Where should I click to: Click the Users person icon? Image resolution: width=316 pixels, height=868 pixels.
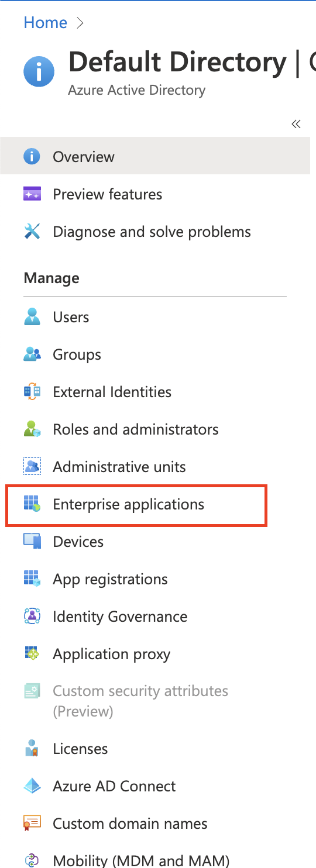tap(32, 317)
